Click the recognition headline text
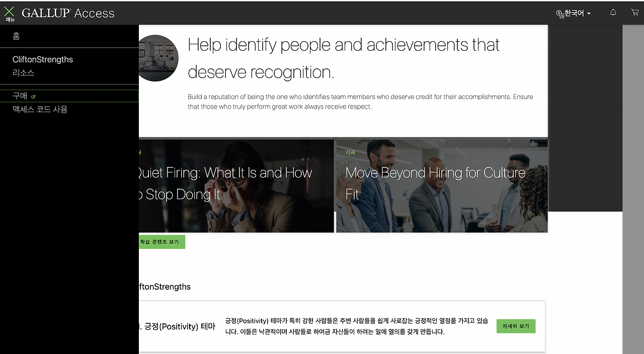Image resolution: width=644 pixels, height=354 pixels. [344, 58]
